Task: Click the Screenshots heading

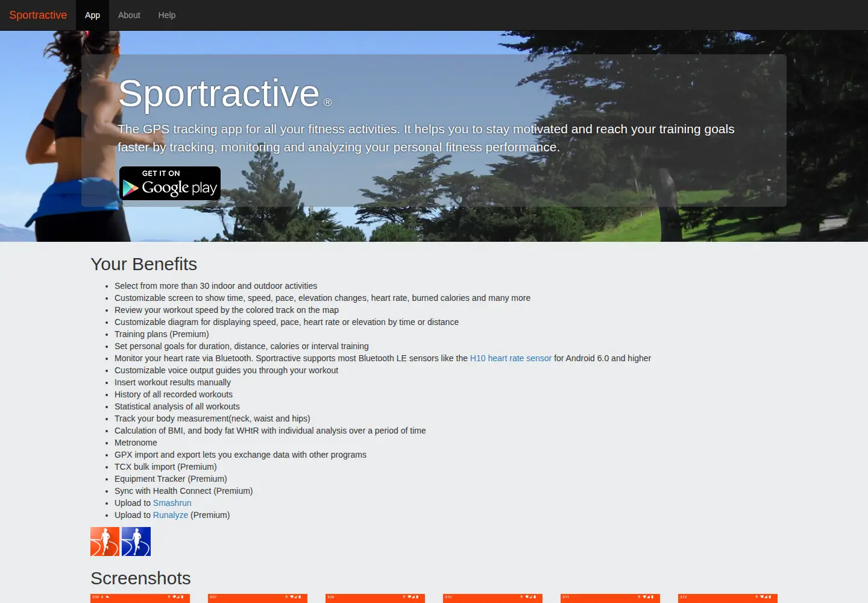Action: (x=140, y=578)
